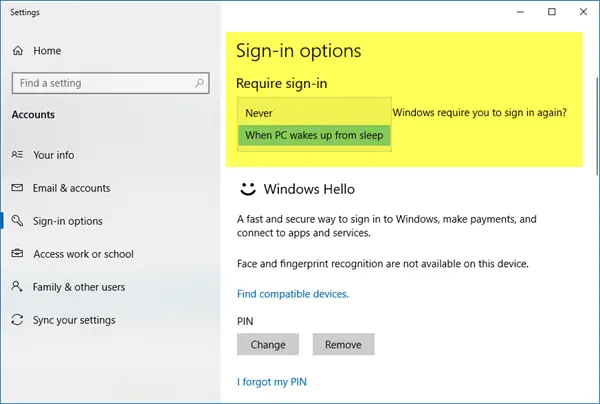The width and height of the screenshot is (600, 404).
Task: Click the Home house icon
Action: (x=18, y=50)
